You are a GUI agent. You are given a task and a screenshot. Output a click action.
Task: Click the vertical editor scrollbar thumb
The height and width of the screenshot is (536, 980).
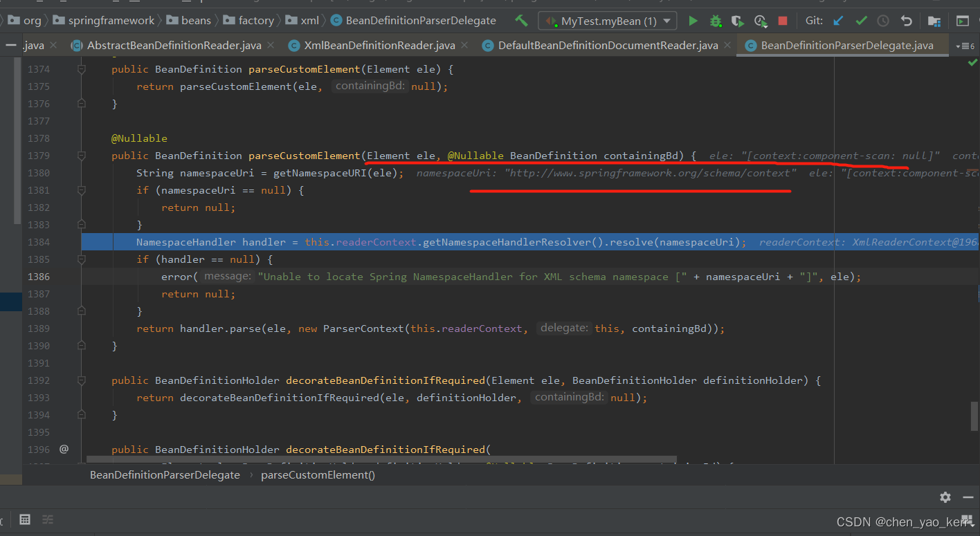[x=974, y=415]
